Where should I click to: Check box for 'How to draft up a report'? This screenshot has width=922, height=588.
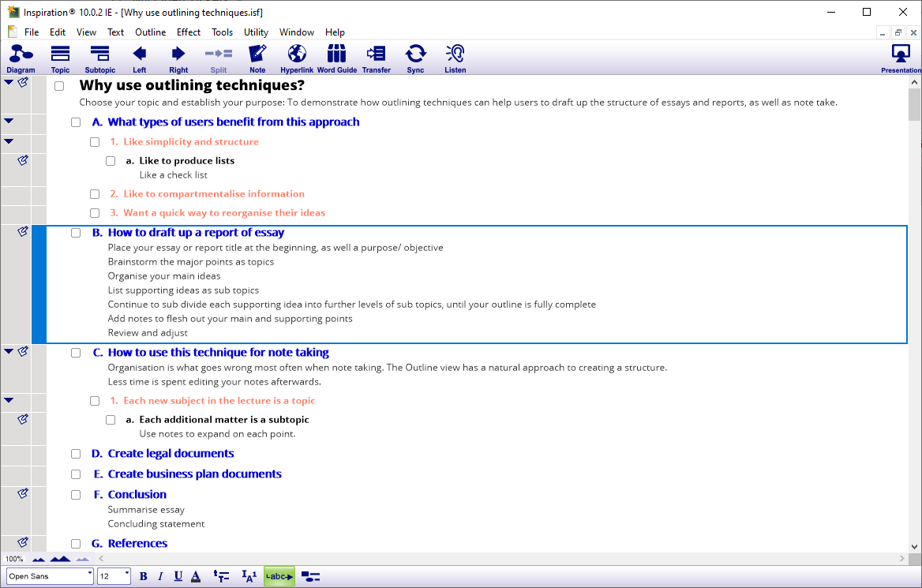76,233
